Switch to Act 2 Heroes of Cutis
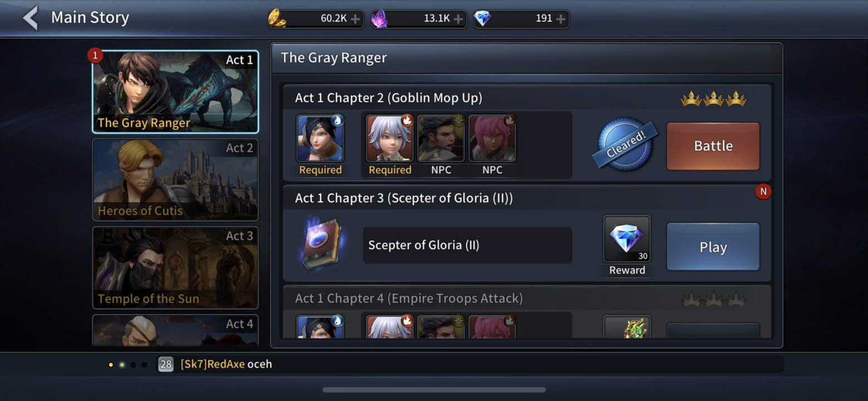This screenshot has width=868, height=401. pos(175,179)
